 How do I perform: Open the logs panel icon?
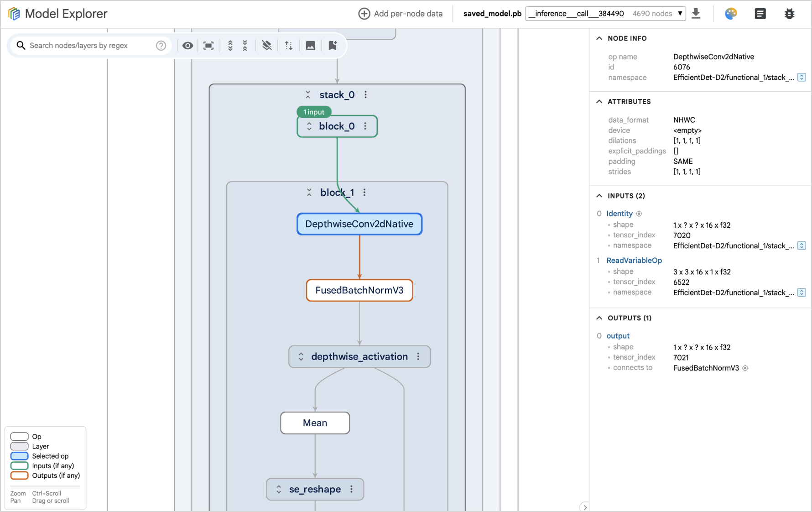click(760, 13)
